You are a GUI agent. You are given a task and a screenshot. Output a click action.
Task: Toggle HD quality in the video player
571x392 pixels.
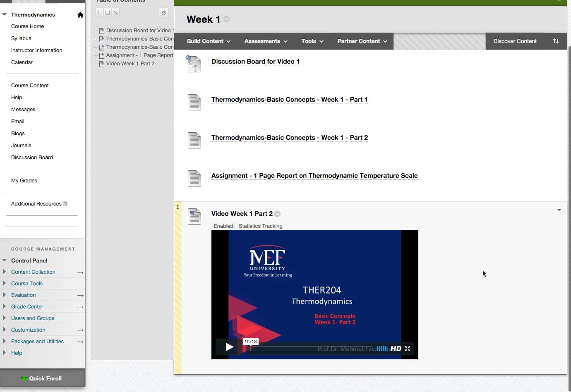(396, 349)
